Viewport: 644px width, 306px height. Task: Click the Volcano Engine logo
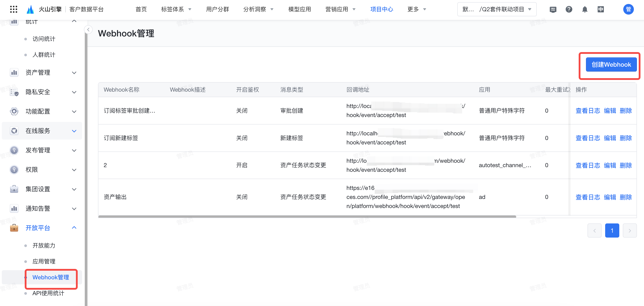pyautogui.click(x=30, y=9)
